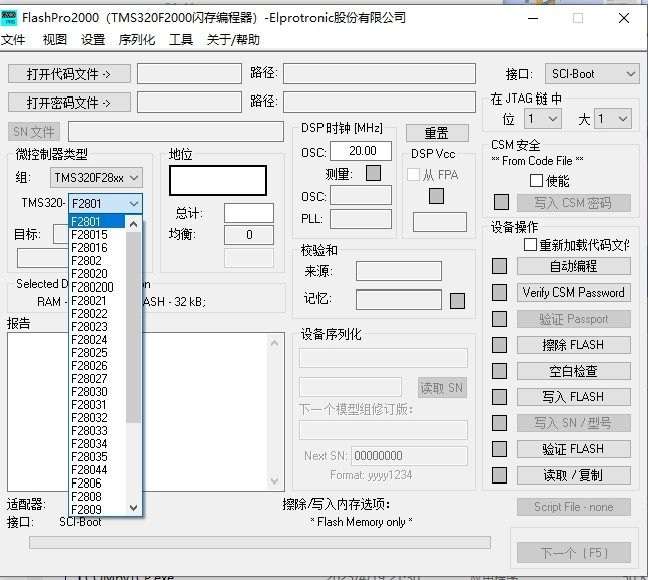Screen dimensions: 648x580
Task: Click gray square beside 记忆 field
Action: coord(457,301)
